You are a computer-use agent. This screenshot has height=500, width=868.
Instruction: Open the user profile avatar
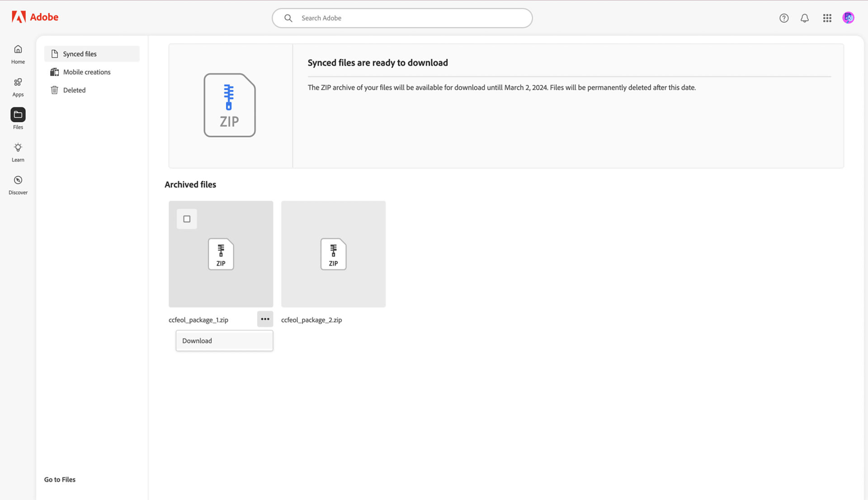coord(848,18)
